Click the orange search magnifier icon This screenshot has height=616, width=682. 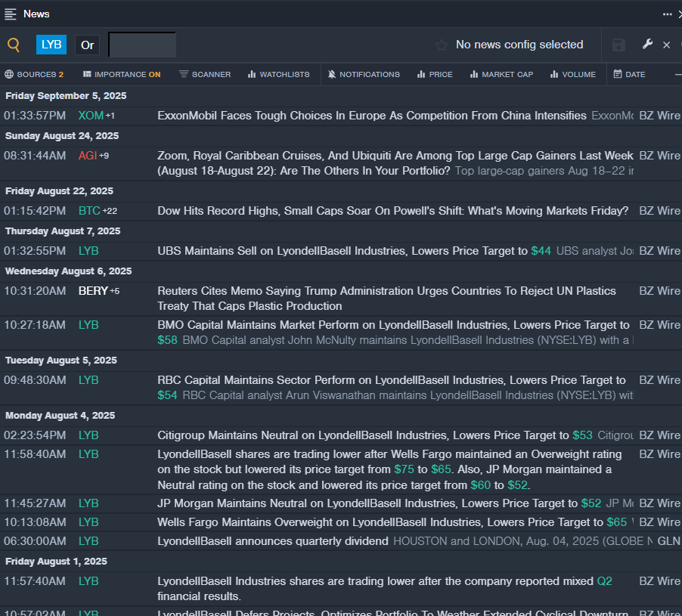pos(14,45)
